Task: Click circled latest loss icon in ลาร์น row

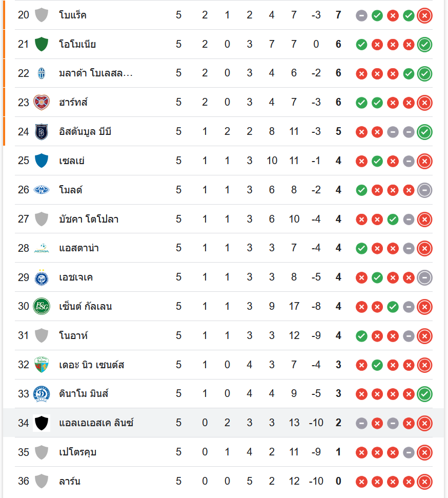Action: (424, 482)
